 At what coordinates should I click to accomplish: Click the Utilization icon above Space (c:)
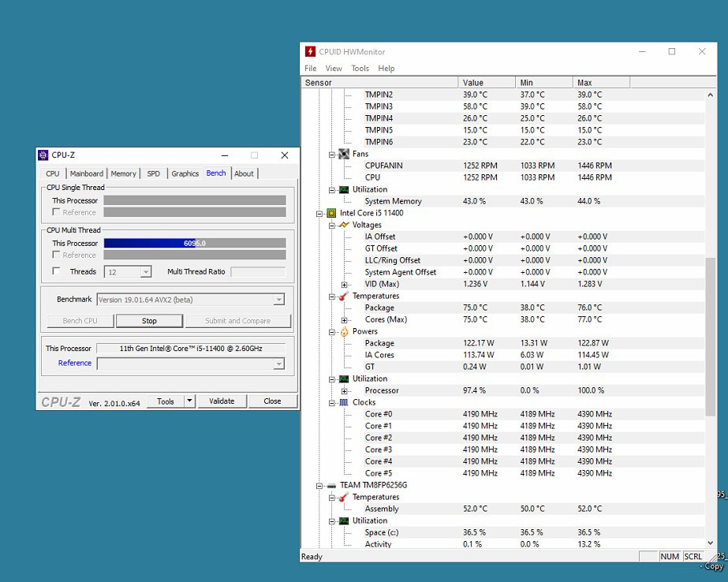(x=344, y=520)
